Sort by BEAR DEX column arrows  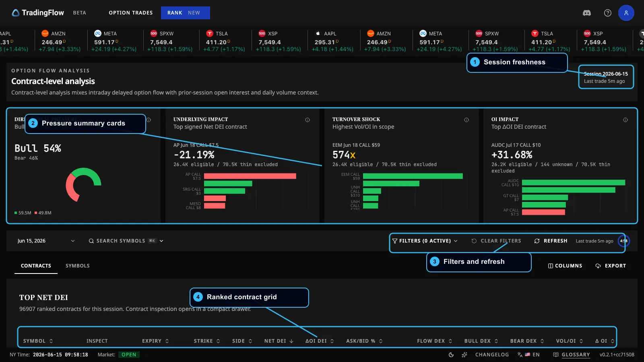click(x=542, y=341)
